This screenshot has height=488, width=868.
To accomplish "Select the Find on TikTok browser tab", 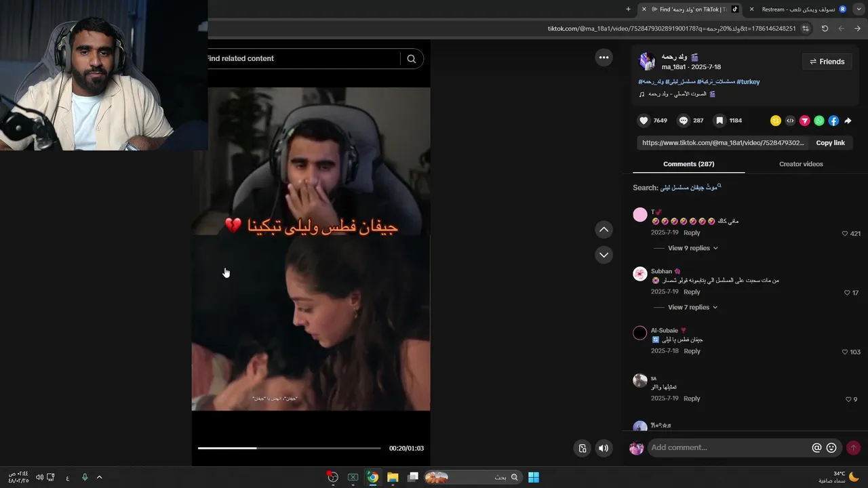I will point(692,9).
